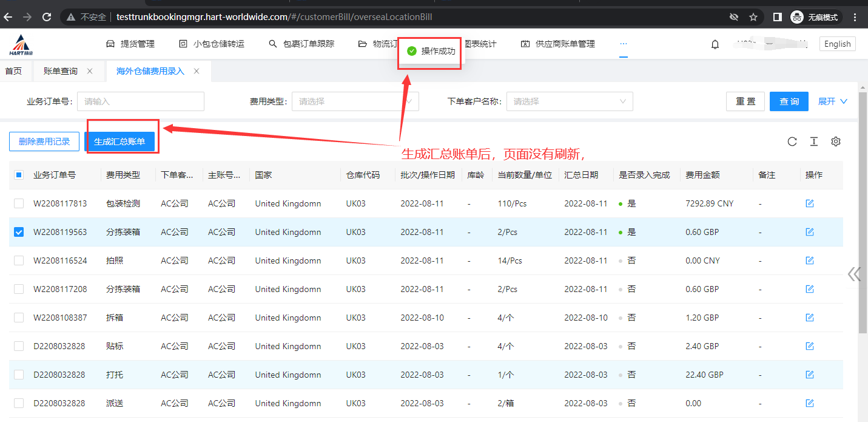
Task: Check the W2208108387 row checkbox
Action: [x=19, y=318]
